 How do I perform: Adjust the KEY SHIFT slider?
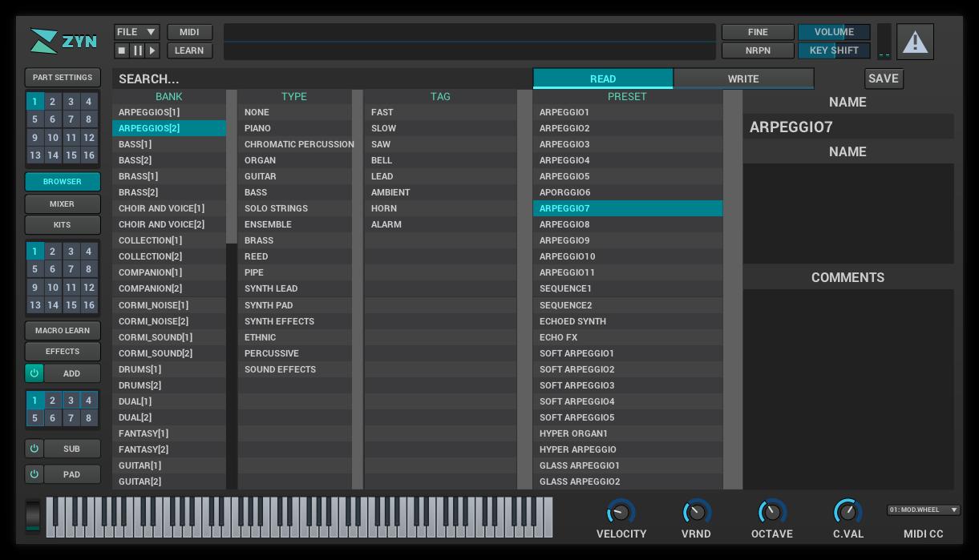(834, 50)
